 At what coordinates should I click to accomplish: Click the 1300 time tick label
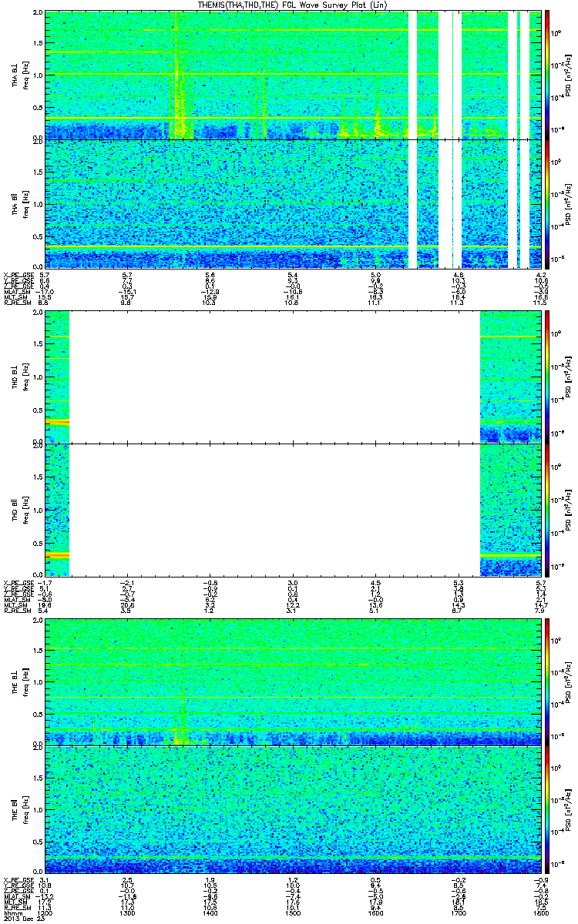pyautogui.click(x=128, y=913)
